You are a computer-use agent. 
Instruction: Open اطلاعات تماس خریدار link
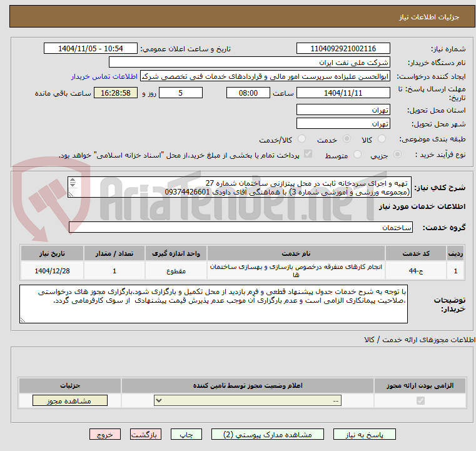(104, 76)
